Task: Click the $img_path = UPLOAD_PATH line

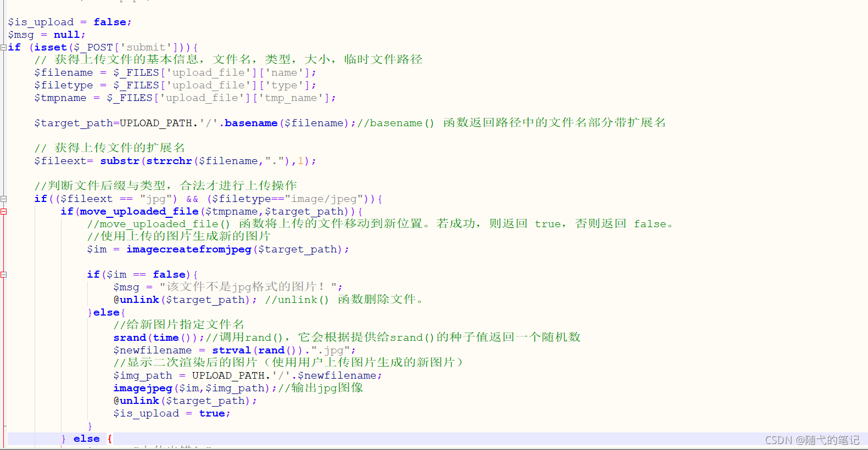Action: pos(248,375)
